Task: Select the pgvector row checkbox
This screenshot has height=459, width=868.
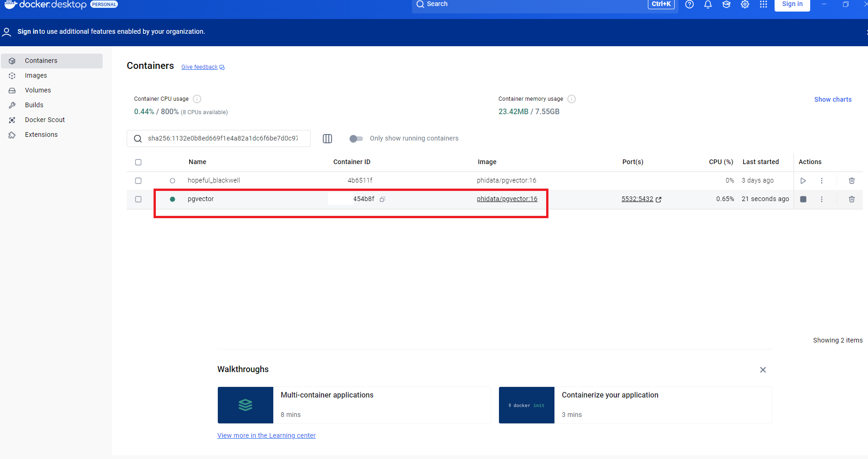Action: [138, 199]
